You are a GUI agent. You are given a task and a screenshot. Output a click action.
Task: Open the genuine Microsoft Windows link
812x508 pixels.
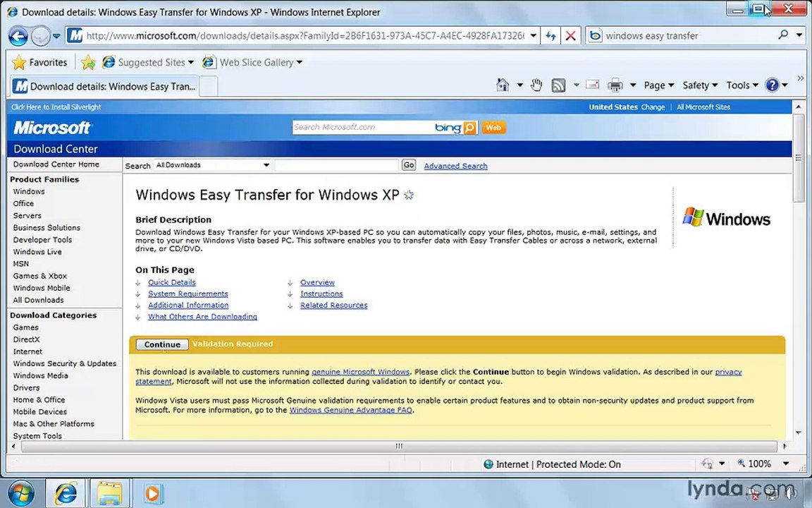pos(360,372)
